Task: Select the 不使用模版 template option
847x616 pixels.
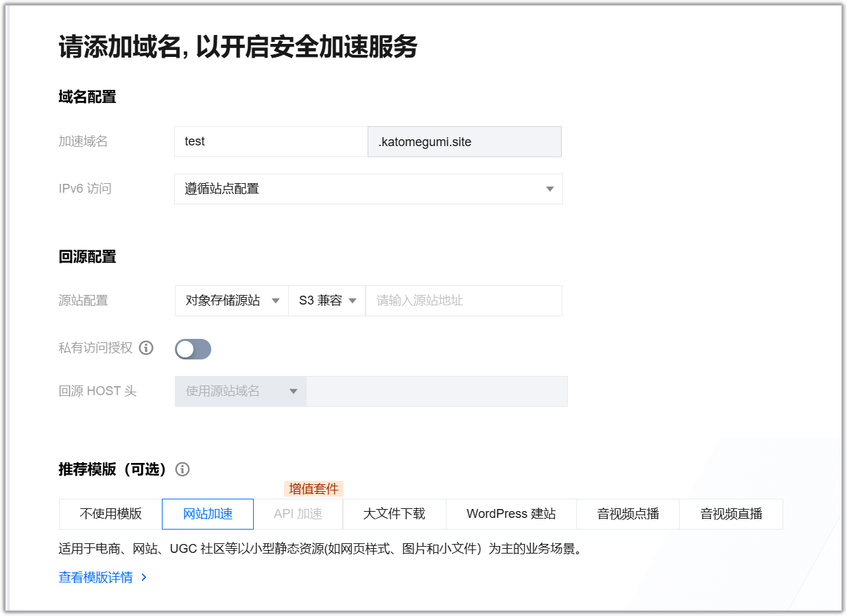Action: coord(110,514)
